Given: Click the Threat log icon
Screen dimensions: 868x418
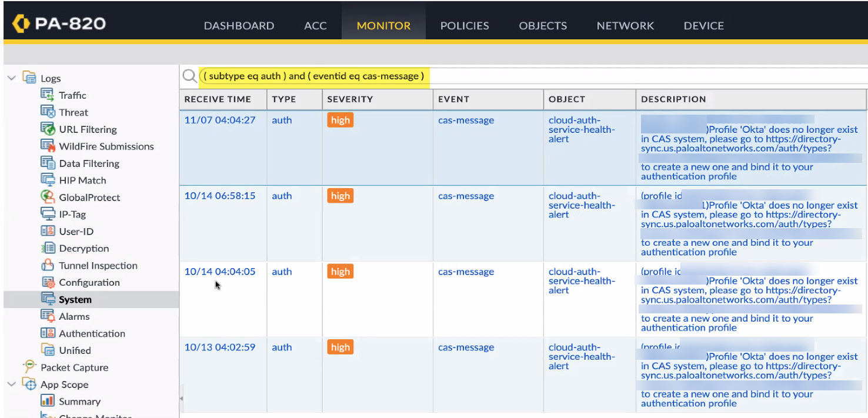Looking at the screenshot, I should tap(48, 112).
